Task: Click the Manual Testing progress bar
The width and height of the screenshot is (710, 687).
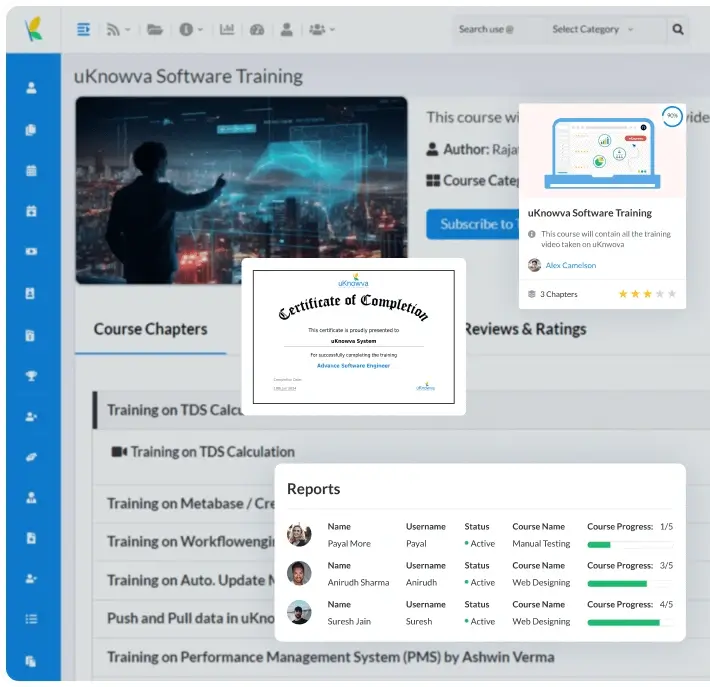Action: 630,545
